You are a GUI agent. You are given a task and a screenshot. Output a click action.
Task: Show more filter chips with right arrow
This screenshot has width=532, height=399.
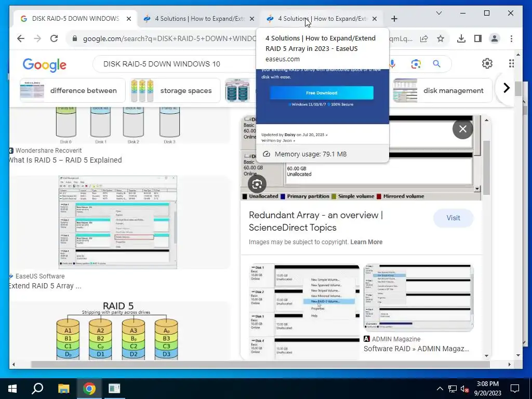pos(506,88)
